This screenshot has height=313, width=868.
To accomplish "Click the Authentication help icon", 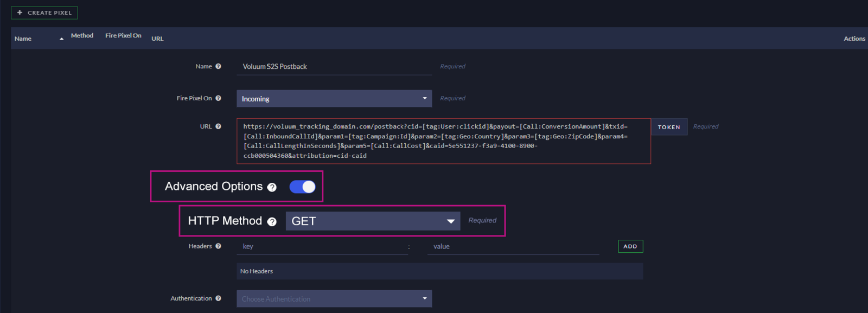I will (x=218, y=298).
